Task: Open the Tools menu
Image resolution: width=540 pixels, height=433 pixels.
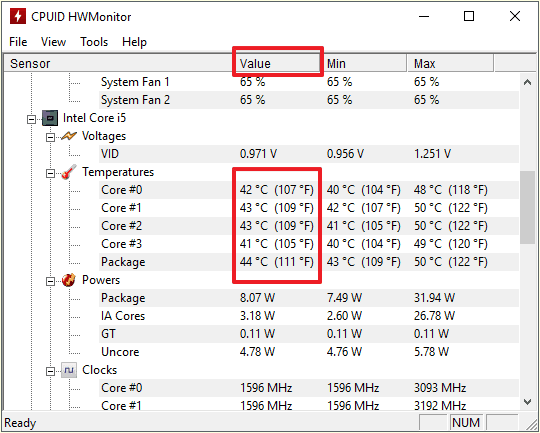Action: click(94, 42)
